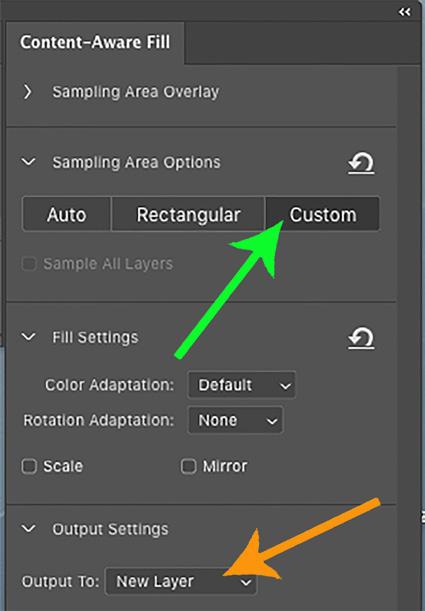Click the Output Settings heading label
This screenshot has height=611, width=425.
pyautogui.click(x=110, y=529)
